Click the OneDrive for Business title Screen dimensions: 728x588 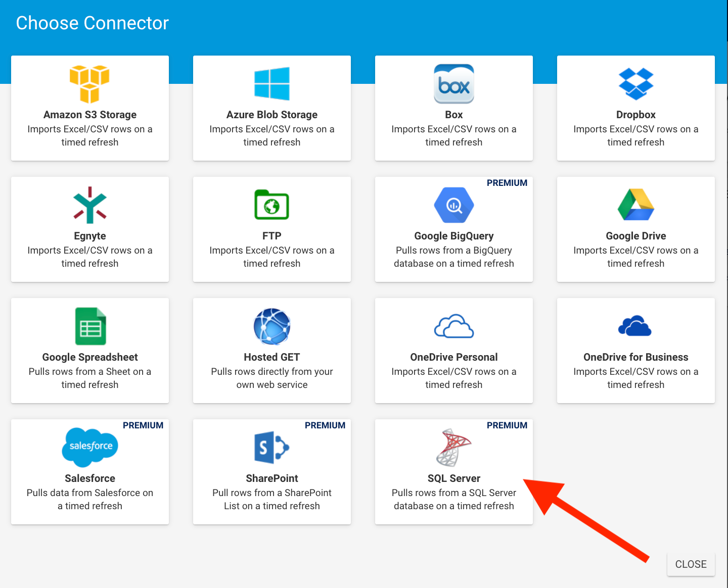[636, 357]
